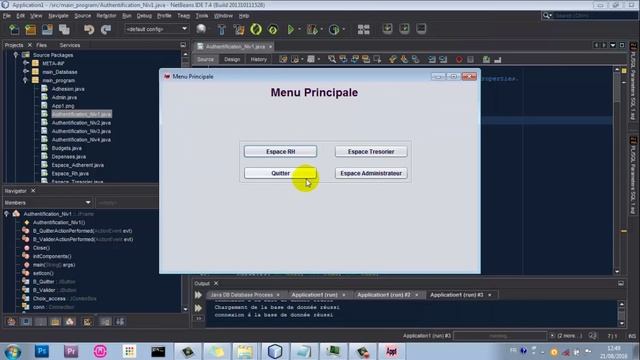Click the Clean and Build icon
Screen dimensions: 640x360
[239, 29]
